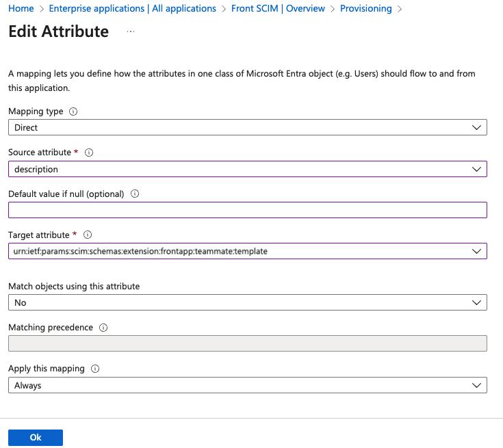Click the Default value if null text field

point(248,210)
